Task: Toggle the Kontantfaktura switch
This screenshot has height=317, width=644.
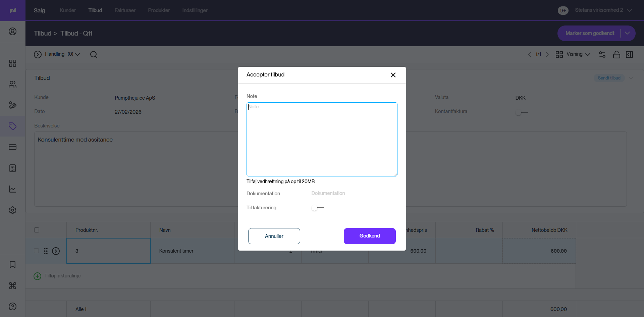Action: coord(522,113)
